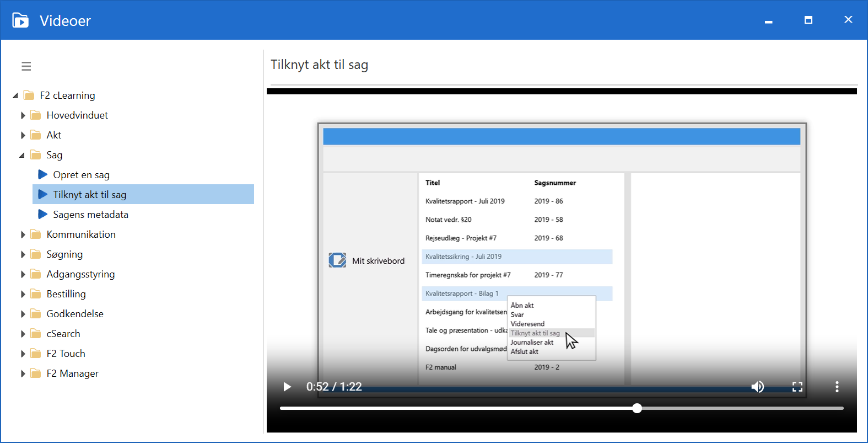Click play icon next to Opret en sag

(x=42, y=175)
